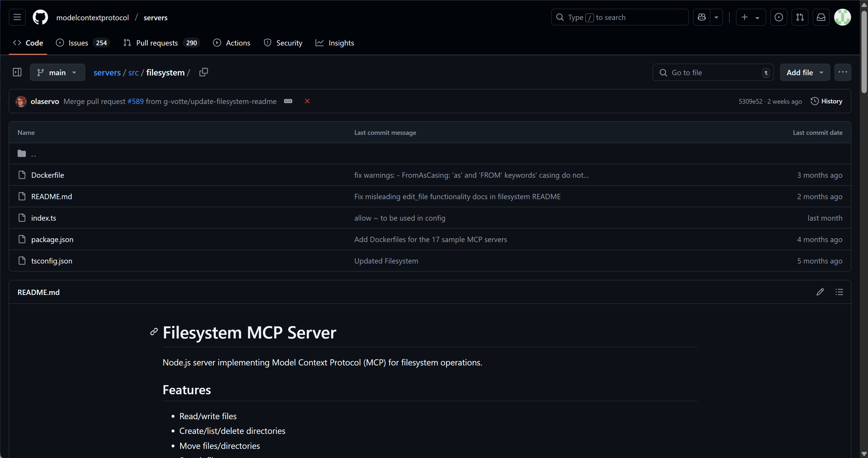Open the olaservo author link
Image resolution: width=868 pixels, height=458 pixels.
coord(45,101)
